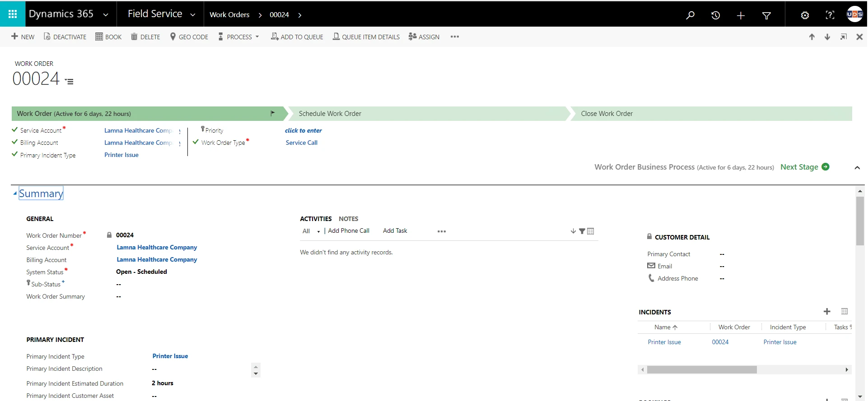Image resolution: width=868 pixels, height=401 pixels.
Task: Open the Dynamics 365 app launcher grid
Action: (13, 14)
